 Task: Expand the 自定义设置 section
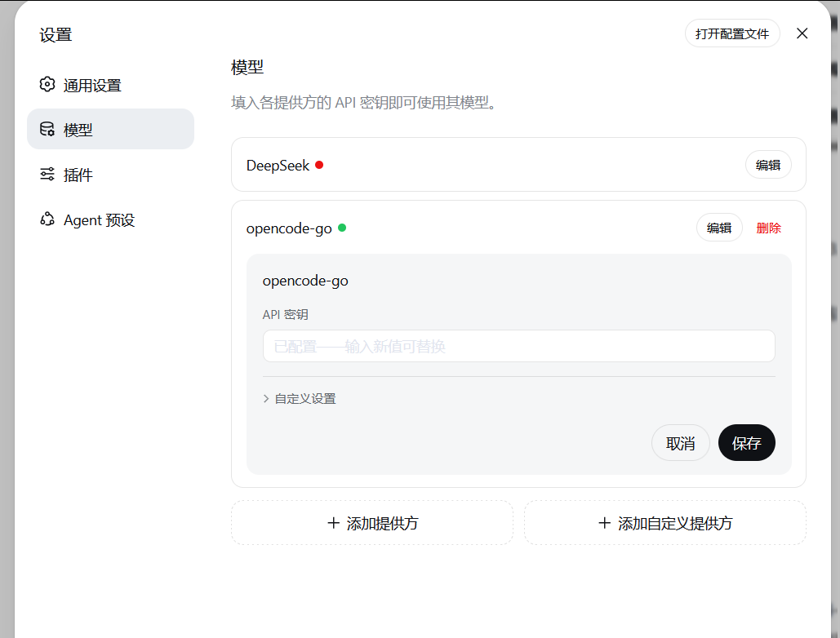pos(300,399)
